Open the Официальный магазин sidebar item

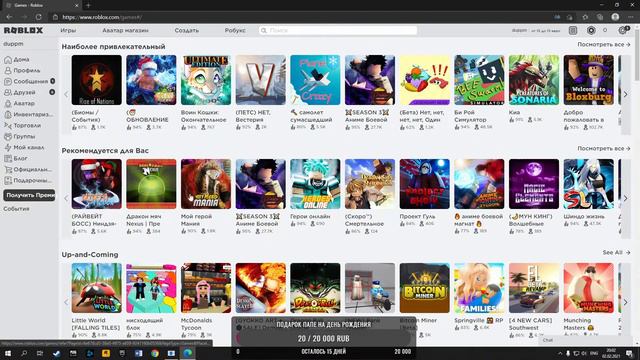click(x=28, y=169)
